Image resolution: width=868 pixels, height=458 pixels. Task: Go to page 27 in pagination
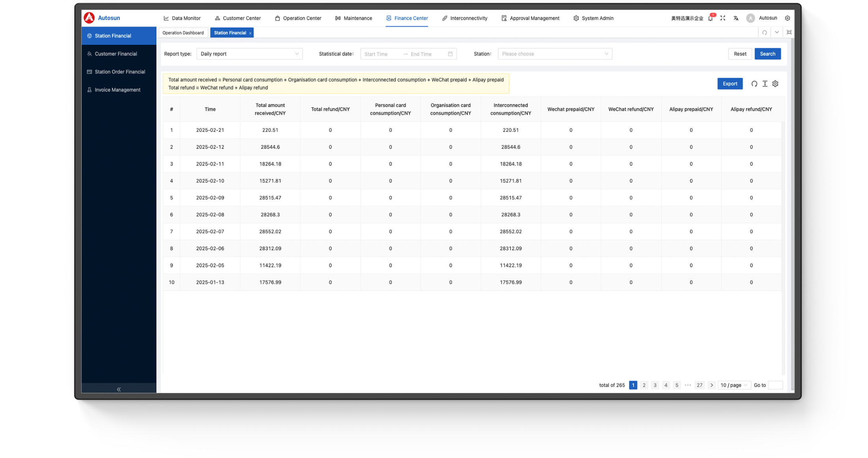coord(699,385)
